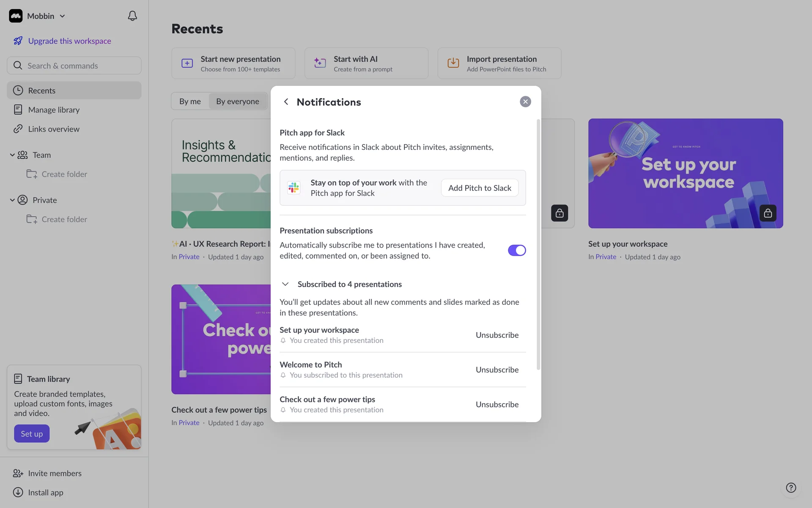Click the Start with AI sparkle icon

(x=320, y=63)
